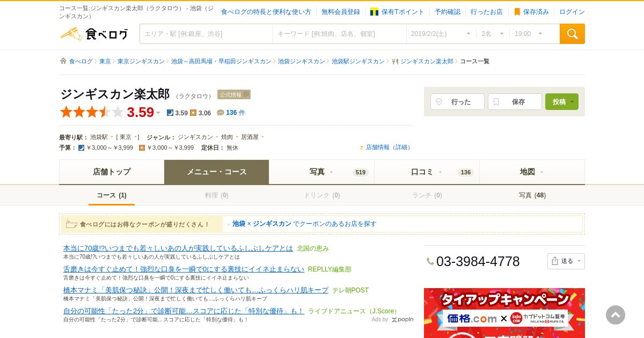Click the orange search magnifier button
The image size is (644, 338).
click(572, 34)
